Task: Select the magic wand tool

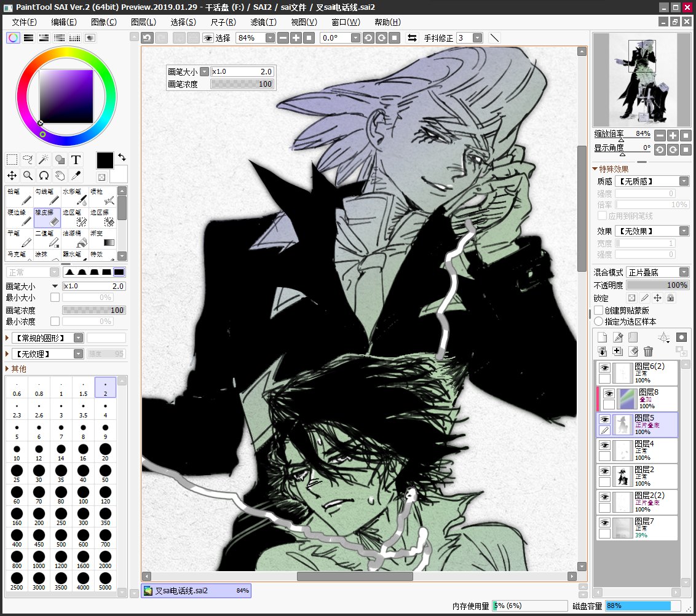Action: point(44,159)
